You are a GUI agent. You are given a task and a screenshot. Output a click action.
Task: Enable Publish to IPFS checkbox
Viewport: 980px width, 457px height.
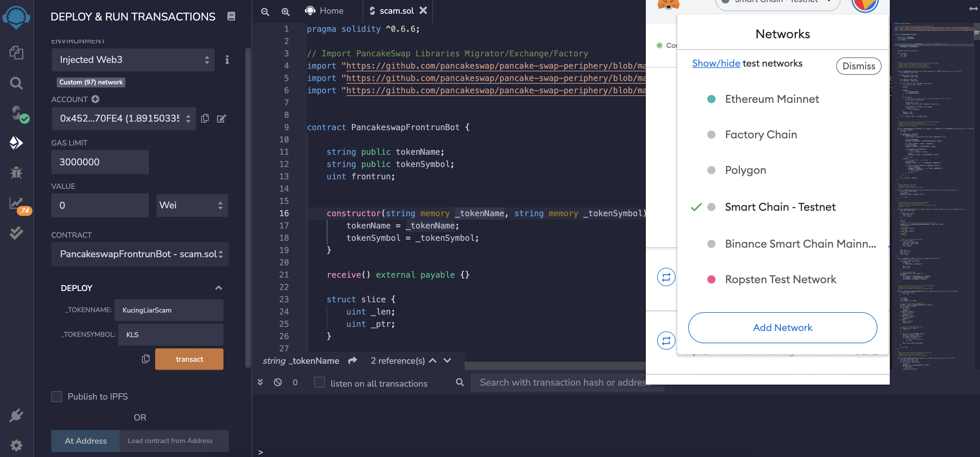click(x=57, y=397)
